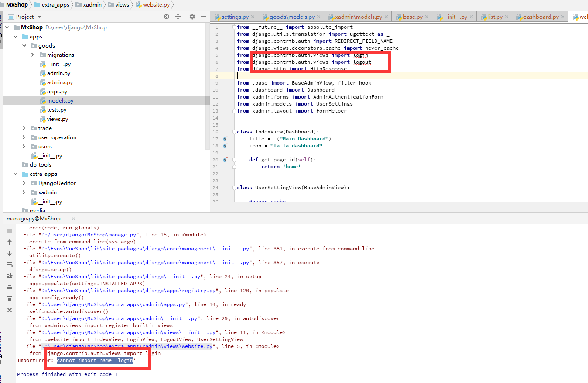Expand the users folder

coord(24,147)
